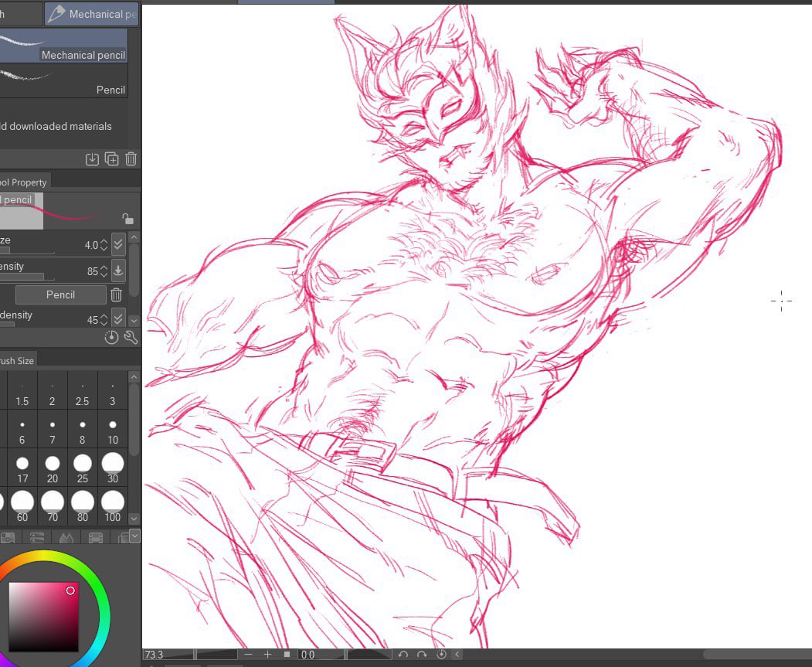Screen dimensions: 812x667
Task: Collapse the canvas navigation bar arrow
Action: 457,655
